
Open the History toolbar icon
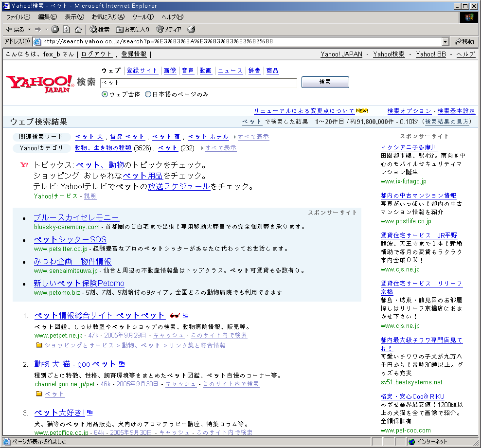point(191,30)
